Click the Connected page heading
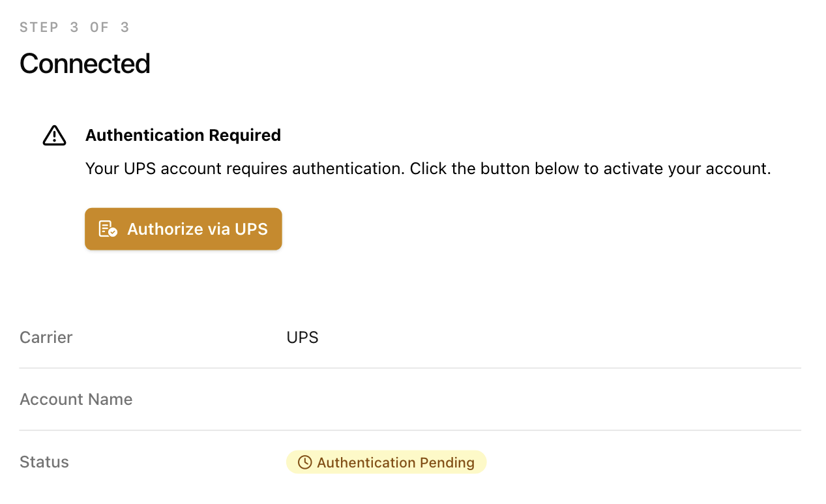Viewport: 826px width, 504px height. coord(85,63)
